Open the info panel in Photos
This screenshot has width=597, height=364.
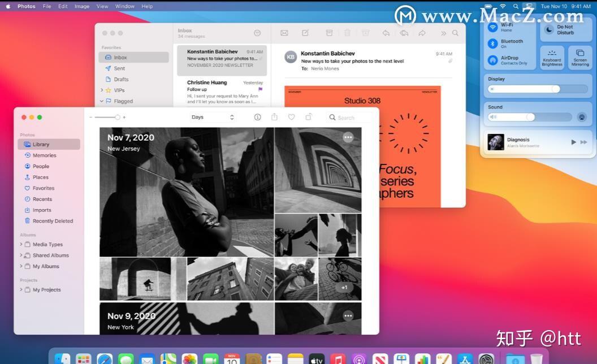[257, 117]
